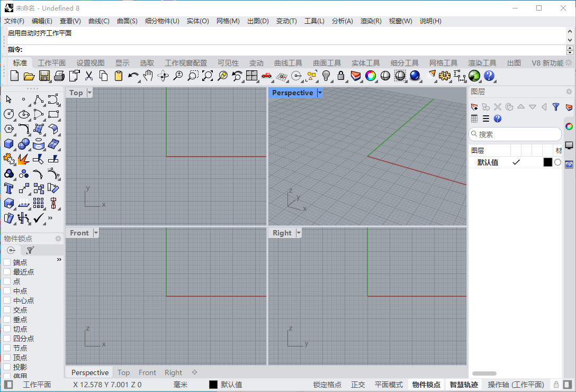Image resolution: width=576 pixels, height=392 pixels.
Task: Open the 工作平面 coordinate selector in status bar
Action: click(x=37, y=384)
